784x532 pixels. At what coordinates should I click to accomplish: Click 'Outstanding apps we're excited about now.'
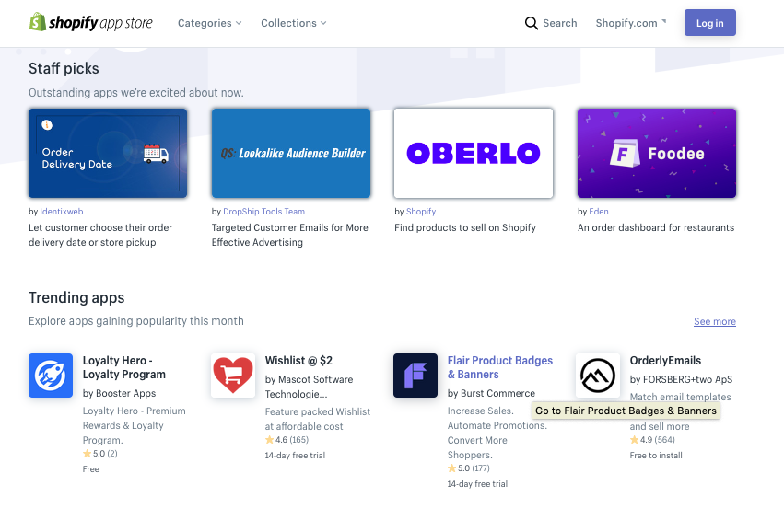(x=136, y=92)
